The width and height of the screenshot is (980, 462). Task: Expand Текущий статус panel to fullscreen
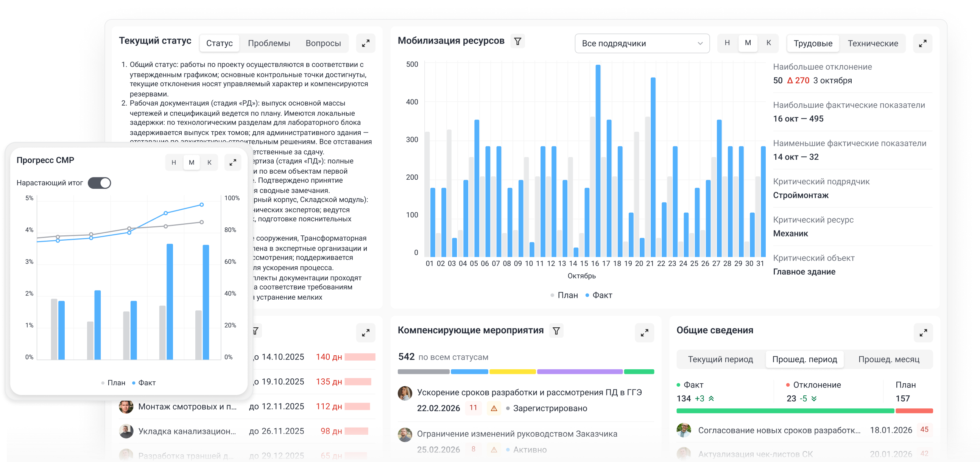click(x=365, y=43)
